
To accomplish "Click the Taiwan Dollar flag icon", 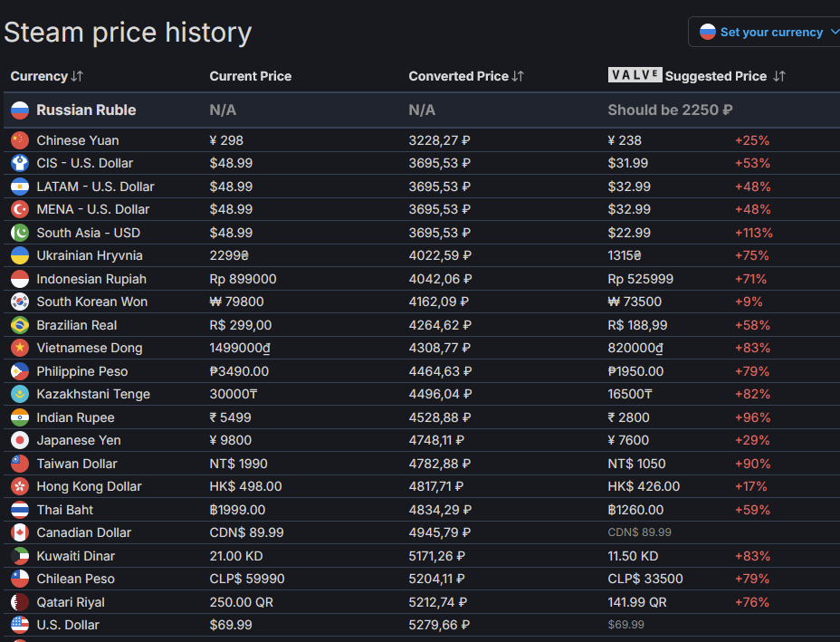I will click(x=20, y=463).
